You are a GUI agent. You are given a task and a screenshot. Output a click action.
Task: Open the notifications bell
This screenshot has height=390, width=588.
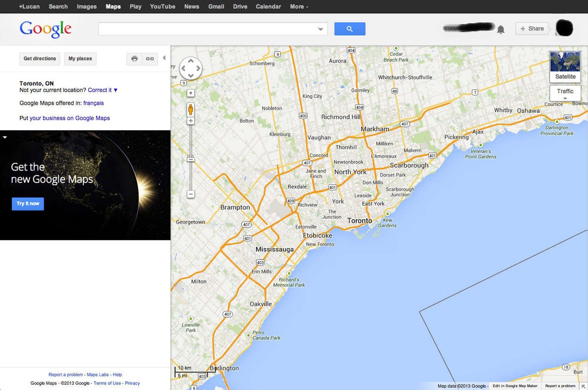501,29
